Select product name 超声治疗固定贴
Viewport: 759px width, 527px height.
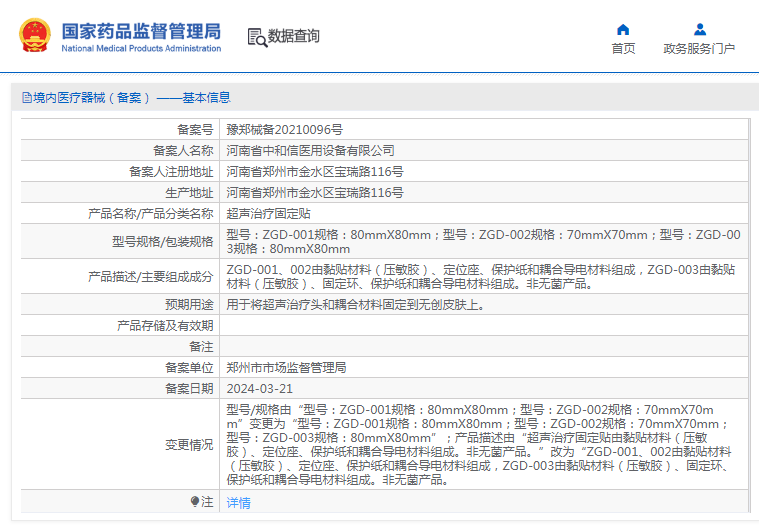[x=268, y=213]
